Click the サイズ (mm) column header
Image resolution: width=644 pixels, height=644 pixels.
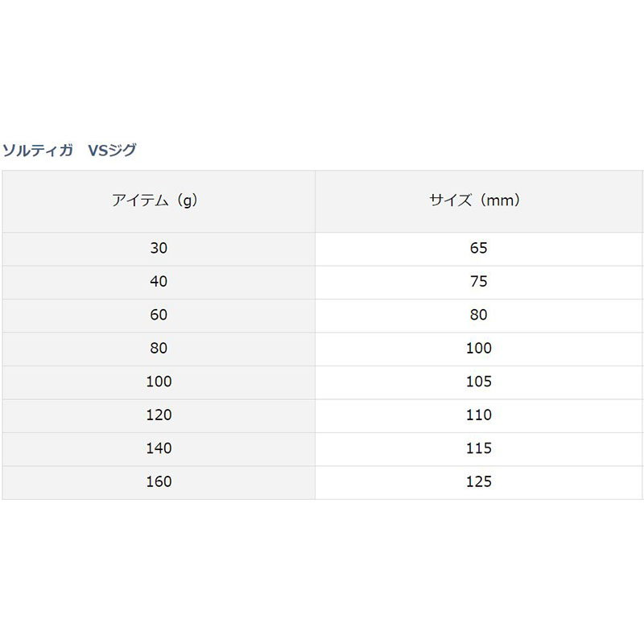[478, 201]
